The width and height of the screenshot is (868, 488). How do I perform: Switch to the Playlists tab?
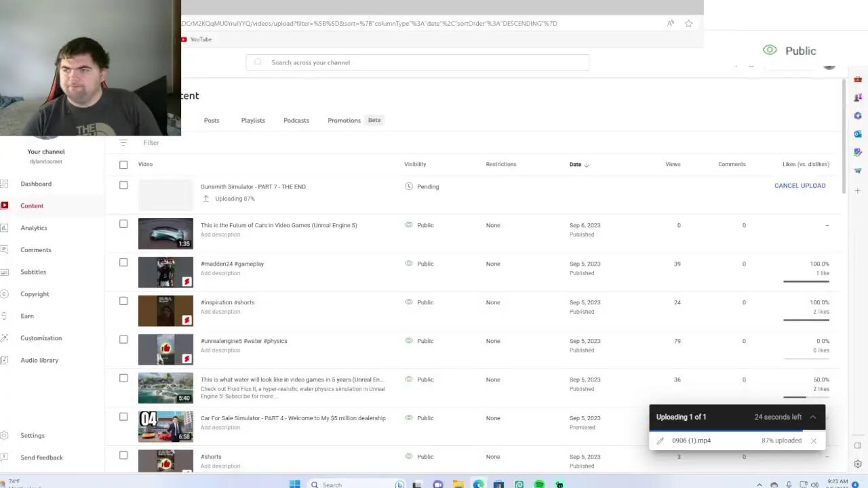pyautogui.click(x=253, y=120)
